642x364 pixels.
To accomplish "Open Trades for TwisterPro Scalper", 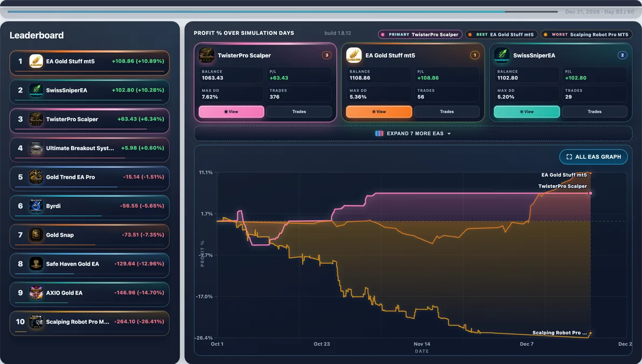I will (x=299, y=112).
